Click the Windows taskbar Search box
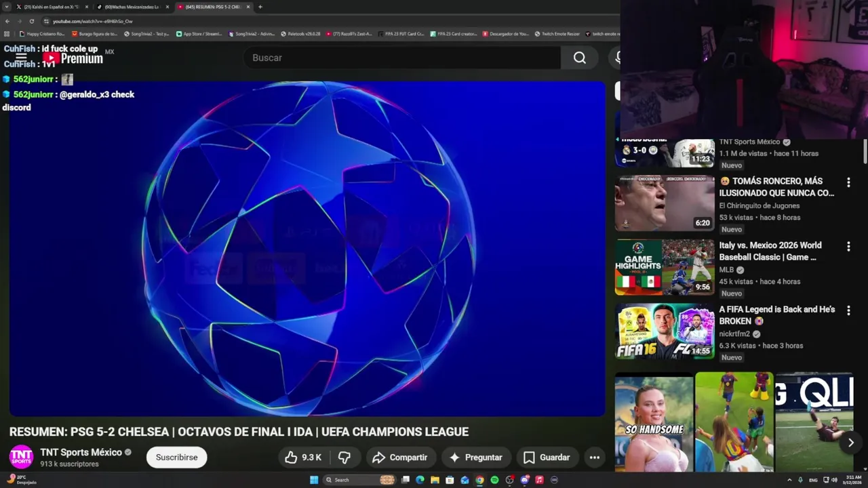Image resolution: width=868 pixels, height=488 pixels. [358, 480]
